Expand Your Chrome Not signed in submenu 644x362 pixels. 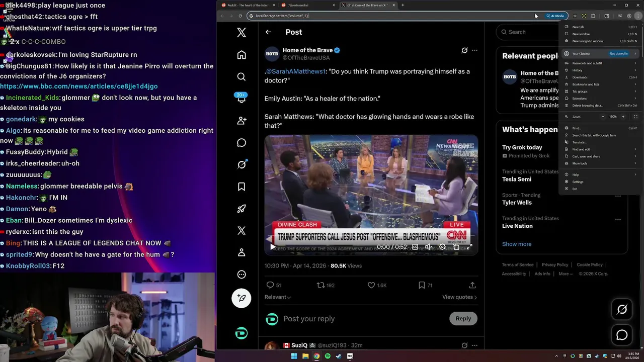point(601,54)
